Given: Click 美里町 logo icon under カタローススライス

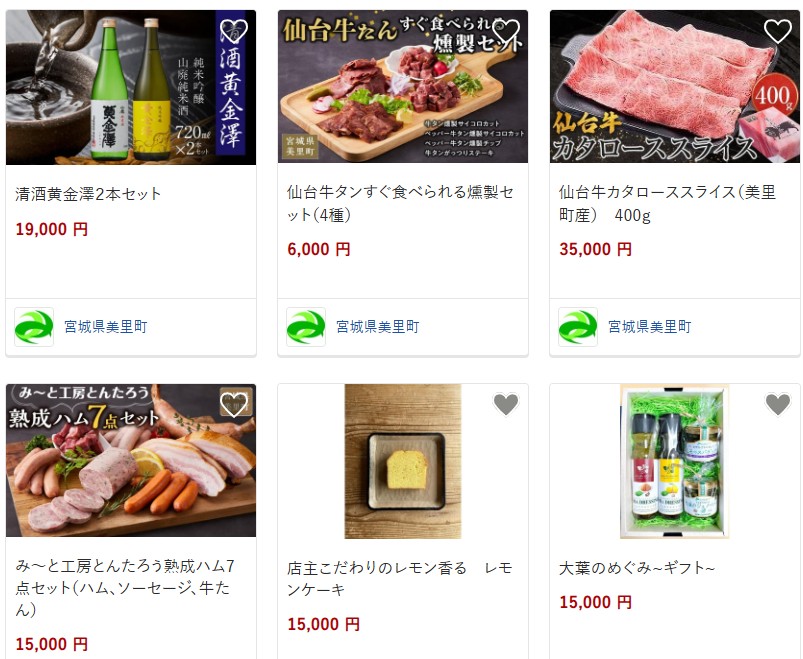Looking at the screenshot, I should coord(578,327).
